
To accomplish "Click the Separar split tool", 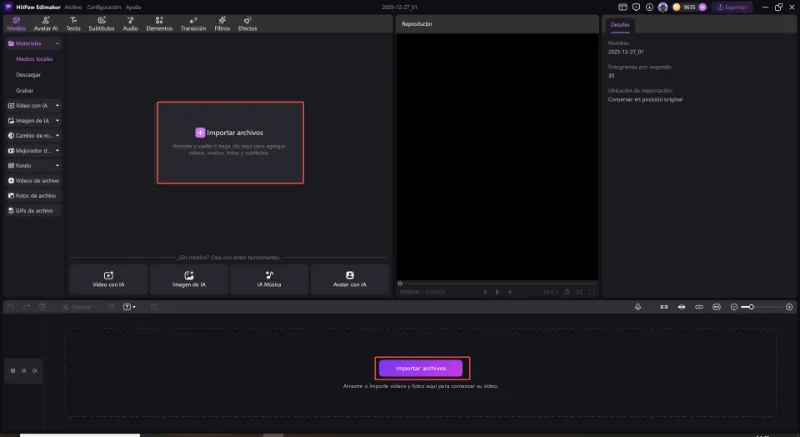I will (x=77, y=307).
